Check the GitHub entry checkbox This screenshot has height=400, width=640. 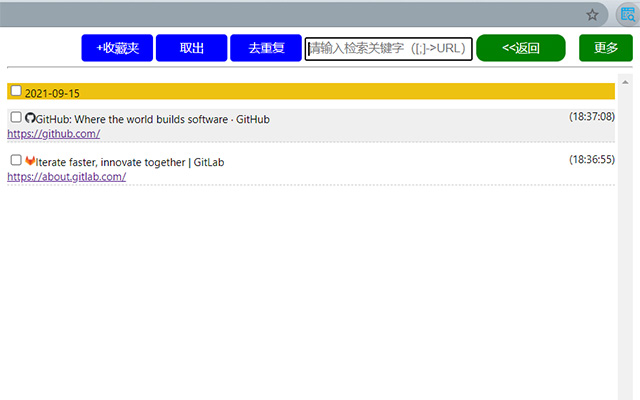(x=16, y=118)
